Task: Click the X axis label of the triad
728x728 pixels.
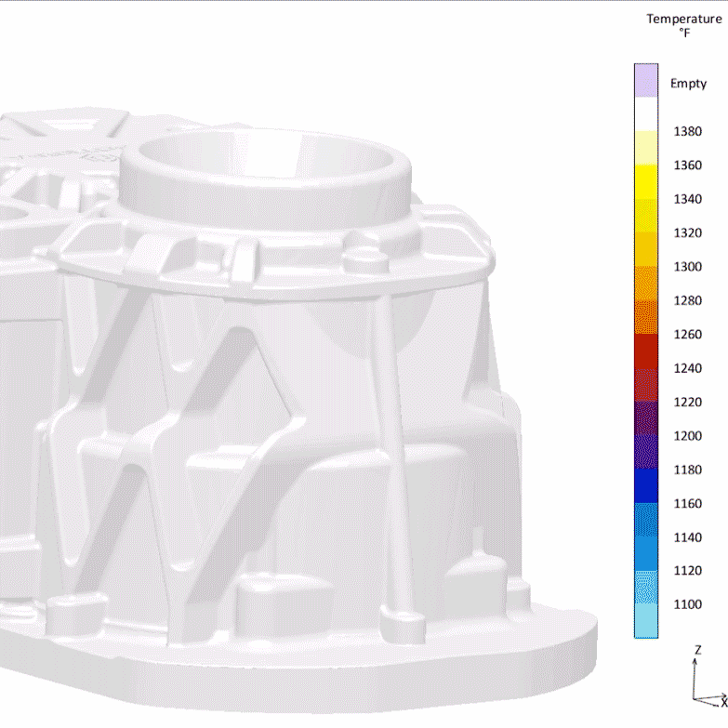Action: point(723,702)
